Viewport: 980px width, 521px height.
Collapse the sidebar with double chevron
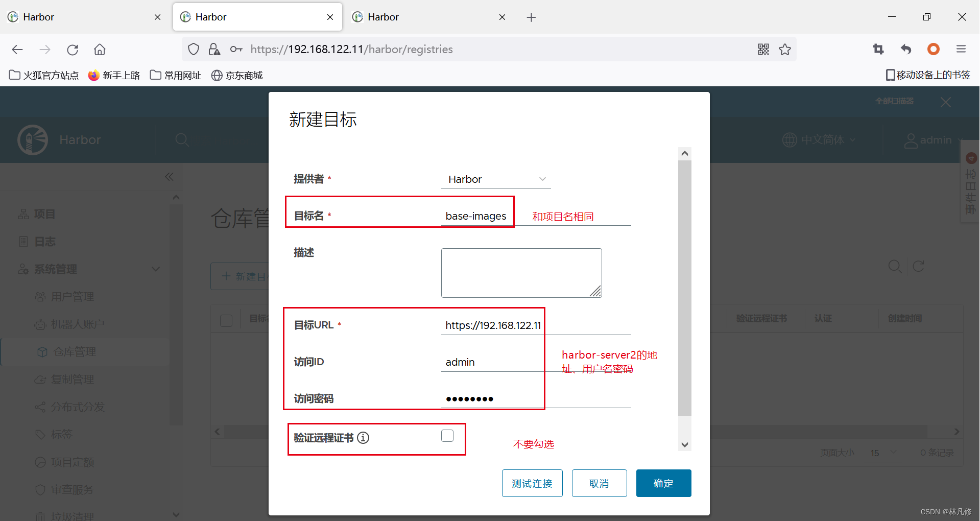click(x=169, y=177)
